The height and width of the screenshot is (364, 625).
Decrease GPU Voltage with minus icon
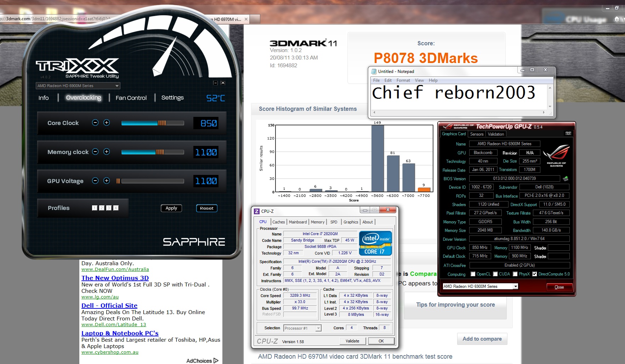pyautogui.click(x=95, y=181)
